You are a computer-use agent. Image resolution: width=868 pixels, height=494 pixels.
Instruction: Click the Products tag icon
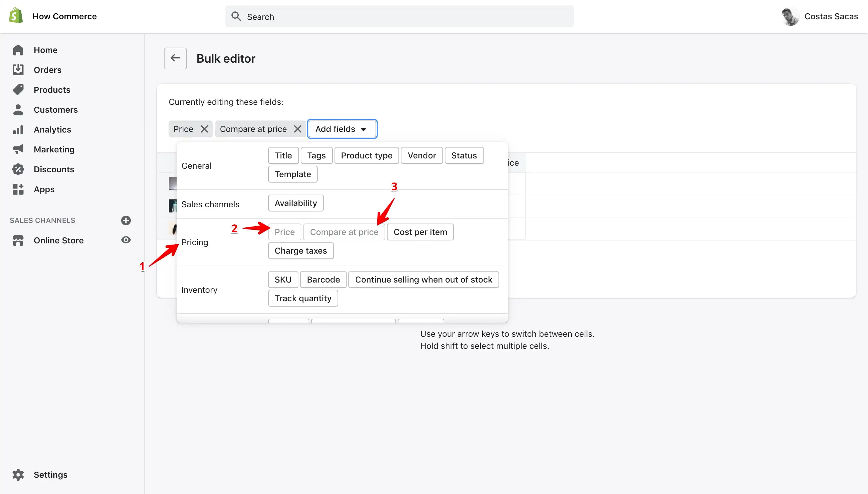click(18, 89)
